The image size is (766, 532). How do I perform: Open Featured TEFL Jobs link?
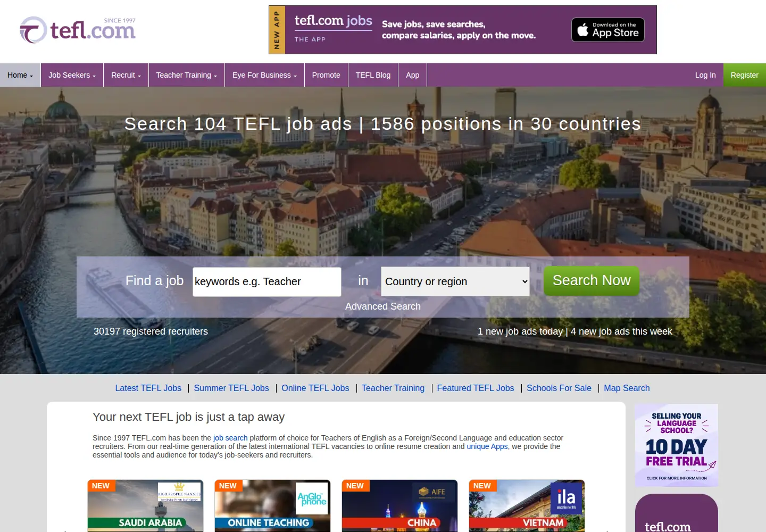coord(476,388)
